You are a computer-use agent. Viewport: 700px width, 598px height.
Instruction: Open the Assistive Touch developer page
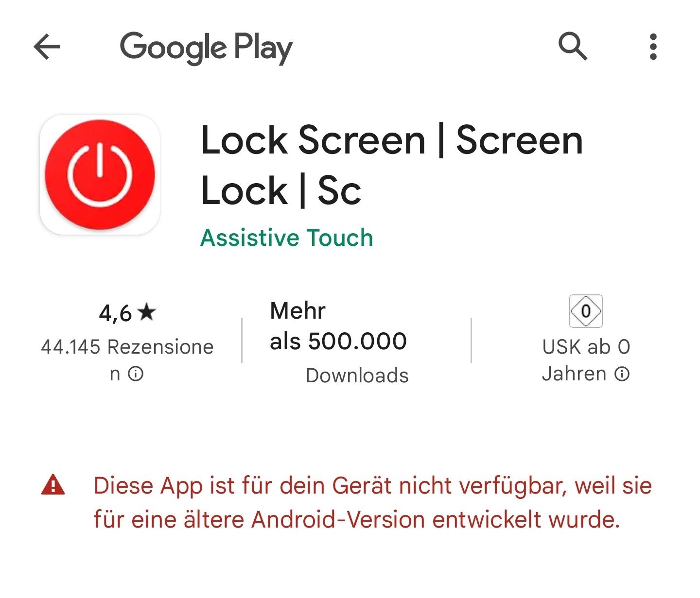[x=287, y=238]
